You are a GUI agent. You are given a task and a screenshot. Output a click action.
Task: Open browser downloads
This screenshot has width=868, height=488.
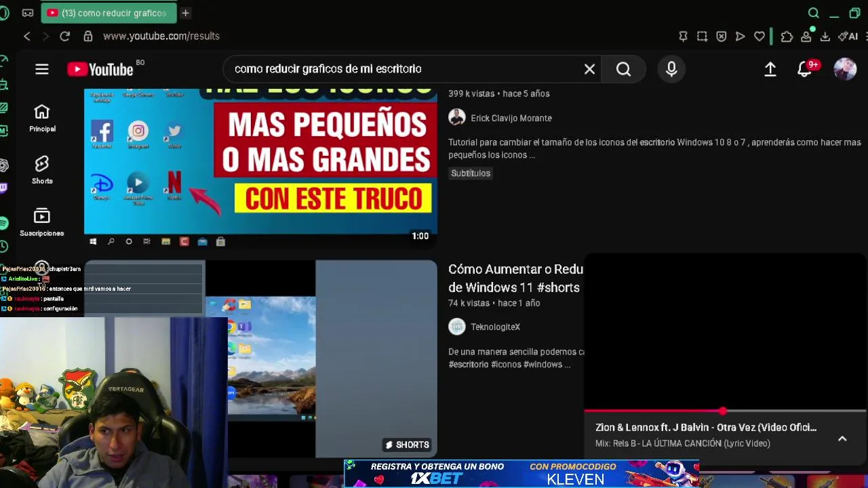click(825, 36)
